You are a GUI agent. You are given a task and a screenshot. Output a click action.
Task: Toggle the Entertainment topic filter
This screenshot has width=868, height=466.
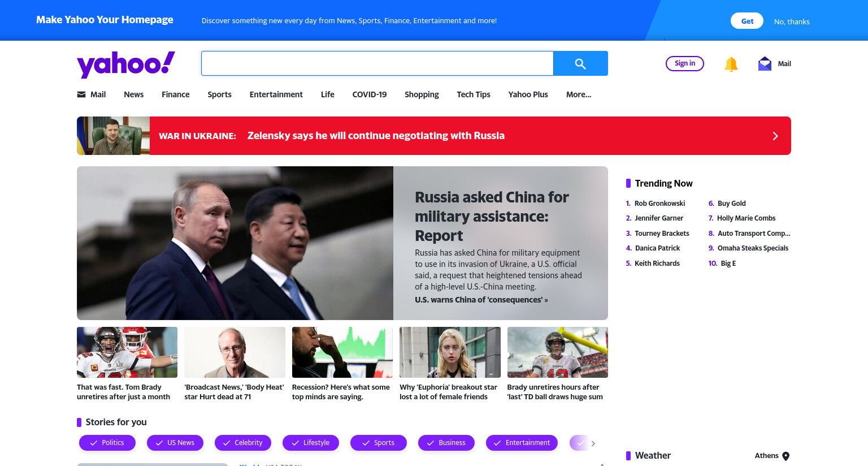click(x=522, y=443)
